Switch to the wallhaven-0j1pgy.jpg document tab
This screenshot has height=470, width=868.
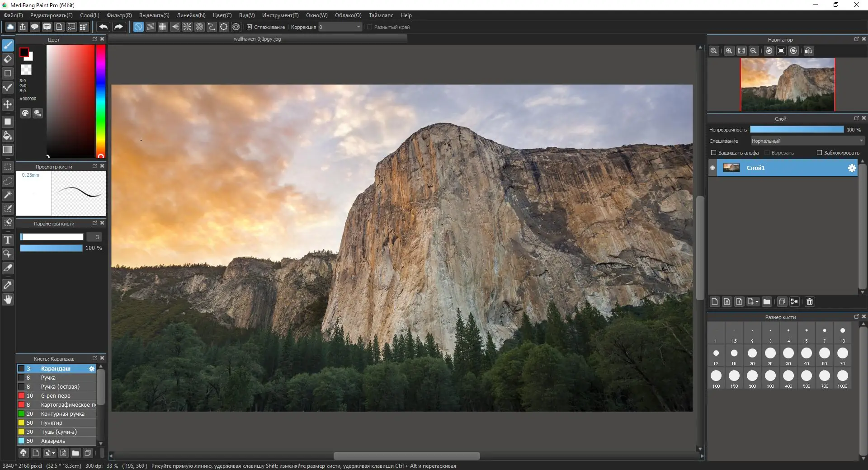[258, 39]
